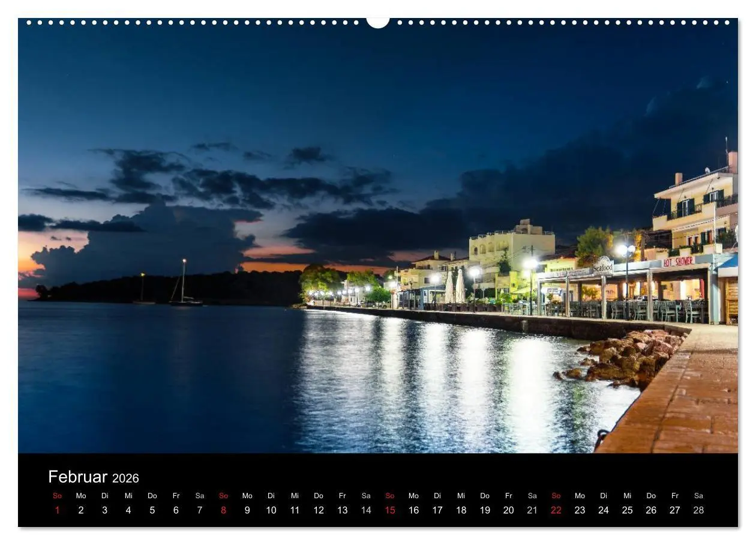756x545 pixels.
Task: Click the year 2026 label
Action: (125, 478)
